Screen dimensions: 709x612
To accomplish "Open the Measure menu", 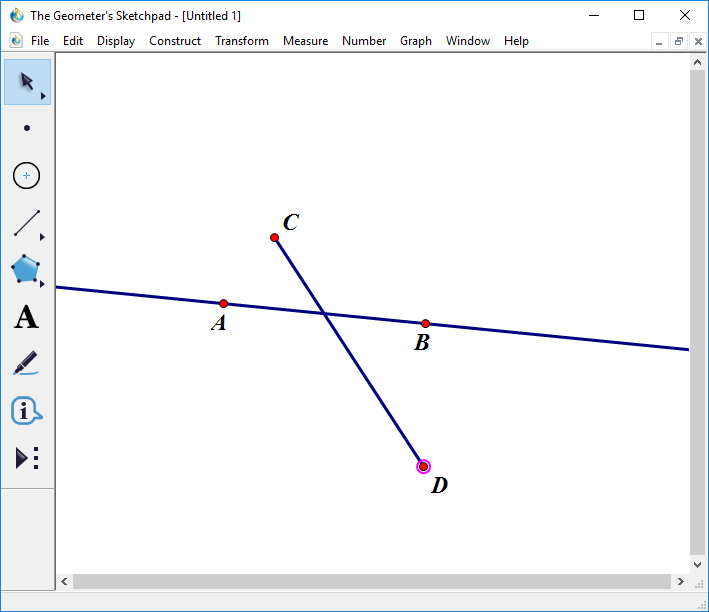I will [305, 41].
